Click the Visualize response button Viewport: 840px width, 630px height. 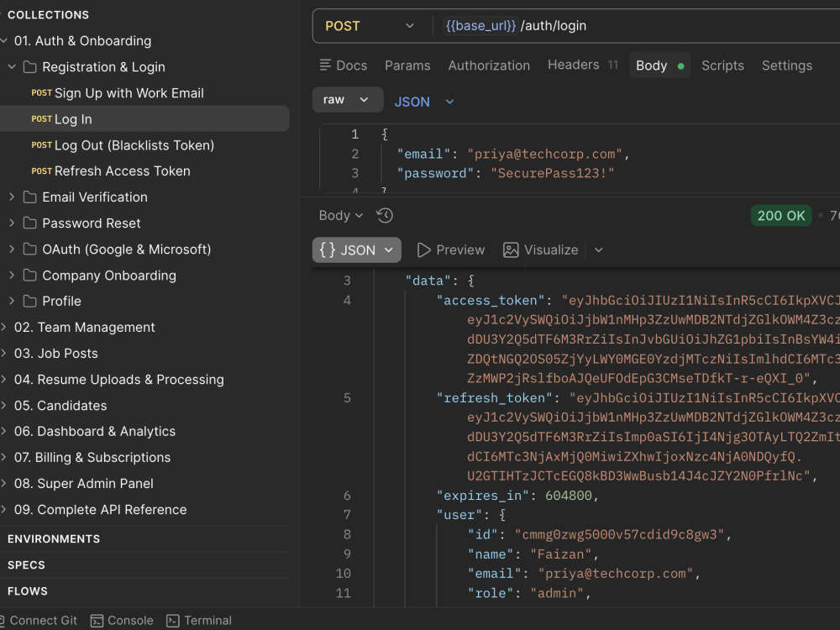pos(540,249)
